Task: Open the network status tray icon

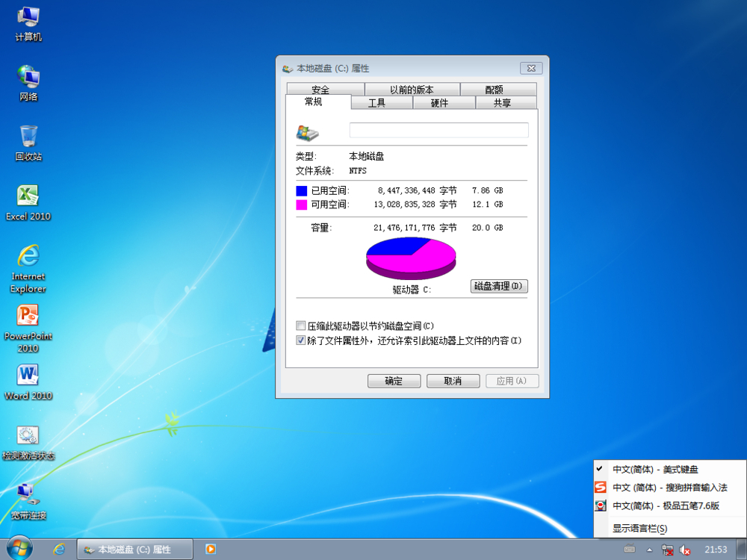Action: [x=667, y=550]
